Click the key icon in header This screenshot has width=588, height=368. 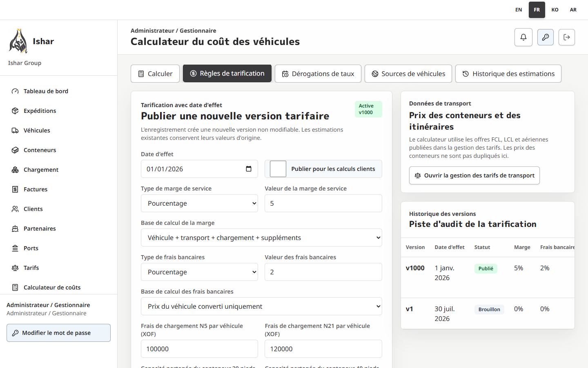tap(546, 37)
